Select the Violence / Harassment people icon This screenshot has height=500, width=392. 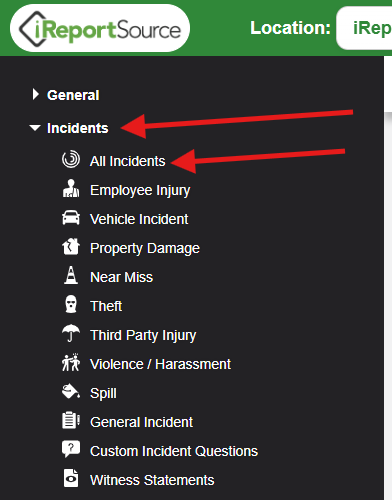(x=71, y=362)
